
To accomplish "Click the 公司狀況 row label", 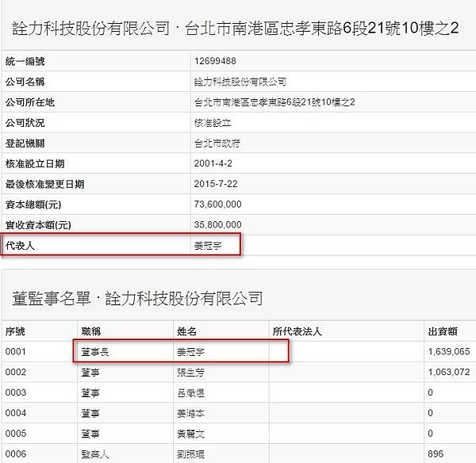I will [25, 123].
